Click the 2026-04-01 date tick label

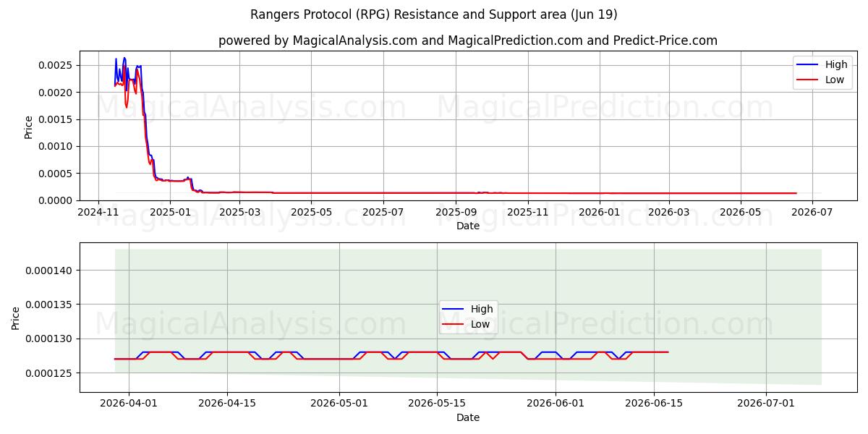coord(129,404)
